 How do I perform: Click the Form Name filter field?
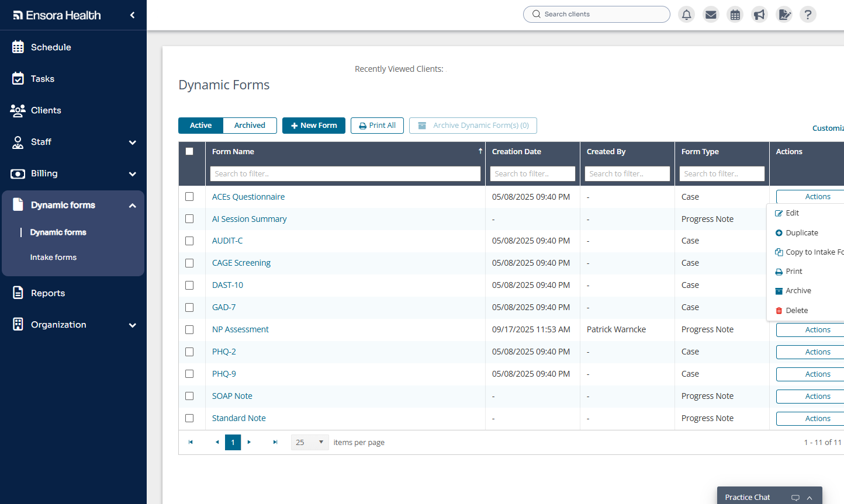click(345, 173)
